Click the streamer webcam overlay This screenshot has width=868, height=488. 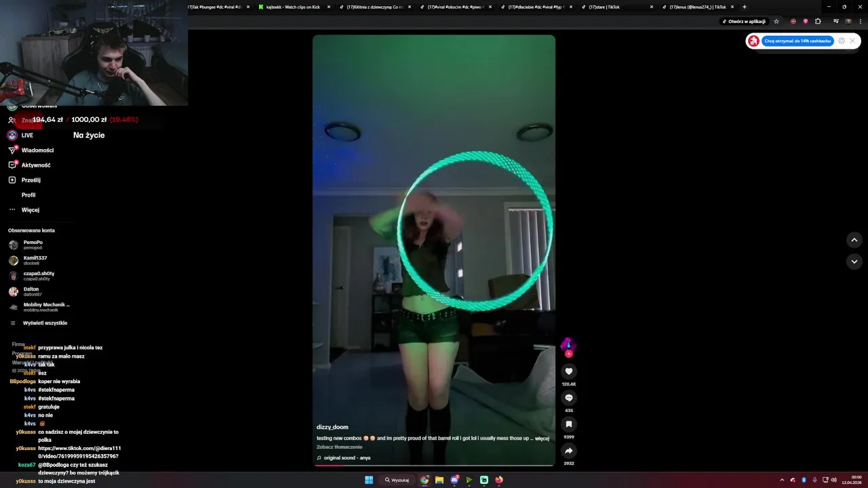[94, 53]
